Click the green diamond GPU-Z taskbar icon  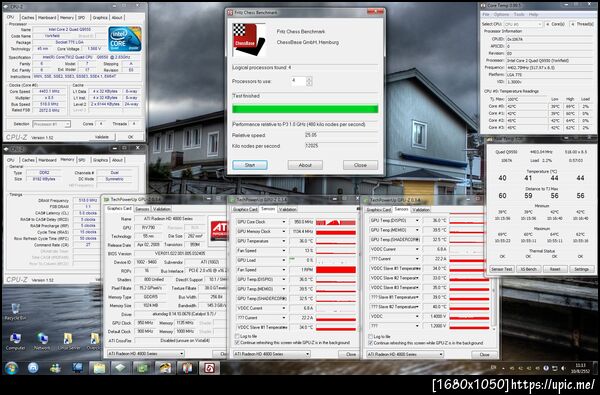coord(121,368)
